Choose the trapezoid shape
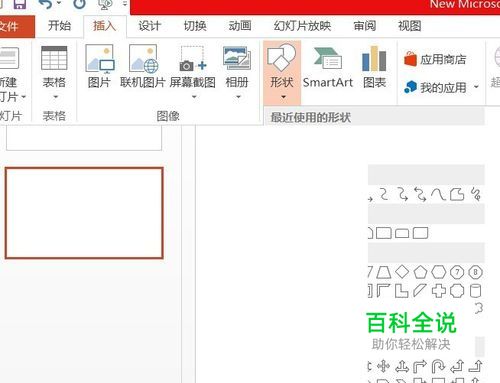 pos(384,272)
